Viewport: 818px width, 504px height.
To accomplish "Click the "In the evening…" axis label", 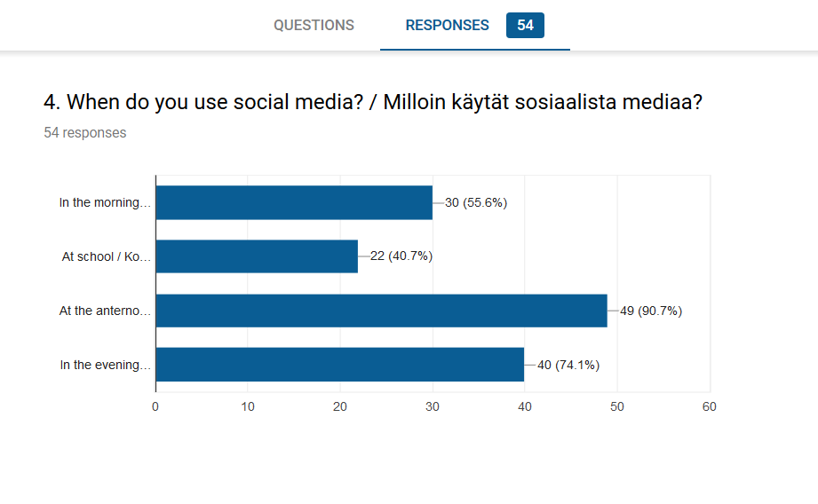I will coord(106,365).
